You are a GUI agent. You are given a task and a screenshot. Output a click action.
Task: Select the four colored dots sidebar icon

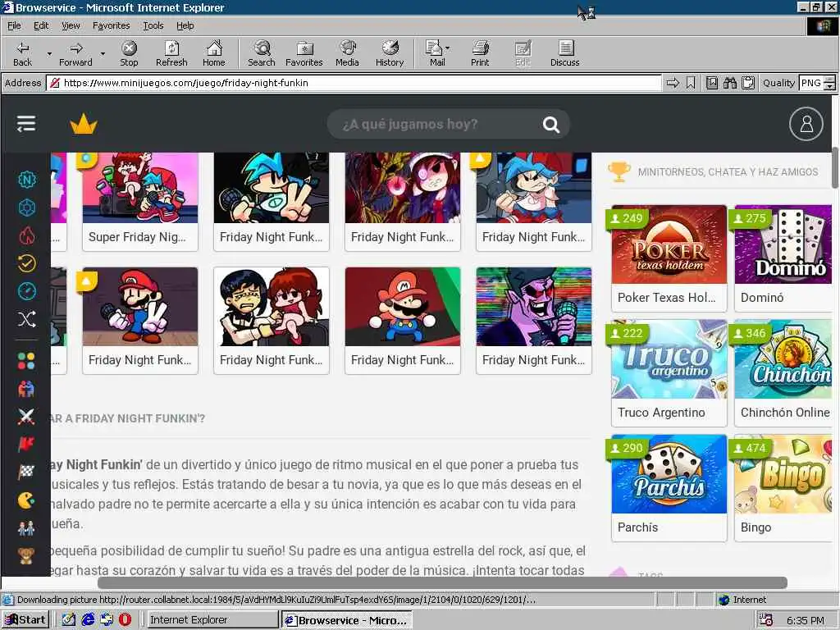click(26, 361)
